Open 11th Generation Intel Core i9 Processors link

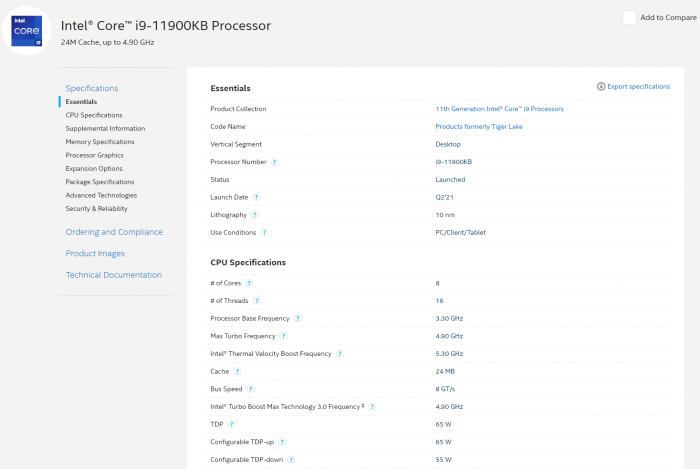[500, 108]
